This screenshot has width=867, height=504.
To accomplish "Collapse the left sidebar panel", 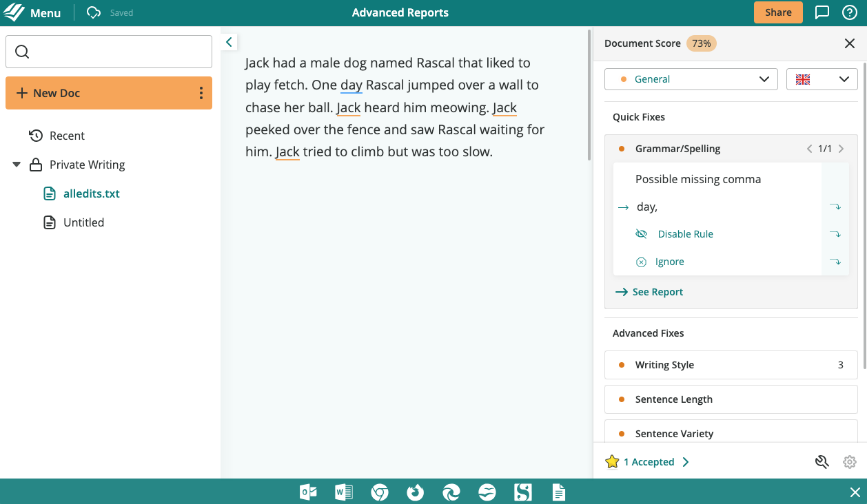I will [229, 42].
